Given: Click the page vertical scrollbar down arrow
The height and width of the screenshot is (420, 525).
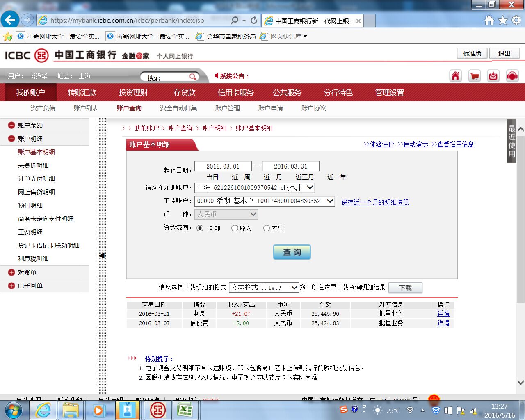Looking at the screenshot, I should tap(521, 382).
